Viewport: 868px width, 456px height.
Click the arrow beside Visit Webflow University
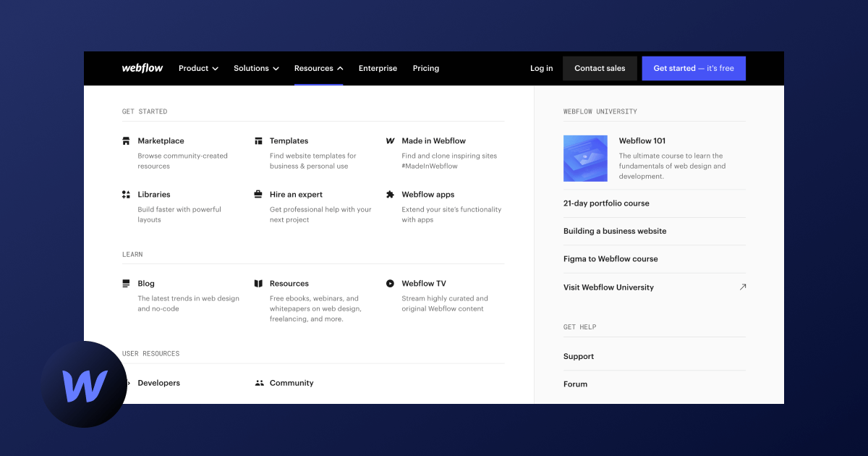tap(742, 287)
